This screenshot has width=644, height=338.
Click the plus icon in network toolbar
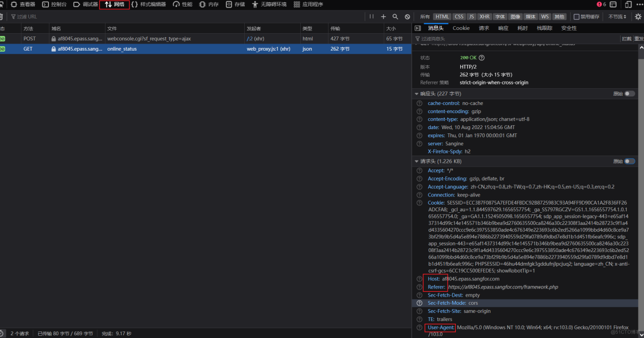point(383,17)
